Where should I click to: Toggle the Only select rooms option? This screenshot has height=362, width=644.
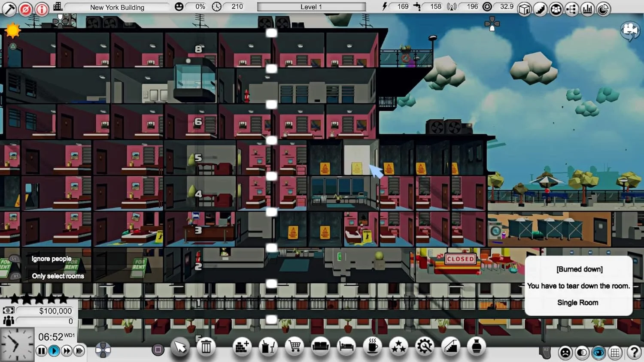(x=58, y=276)
